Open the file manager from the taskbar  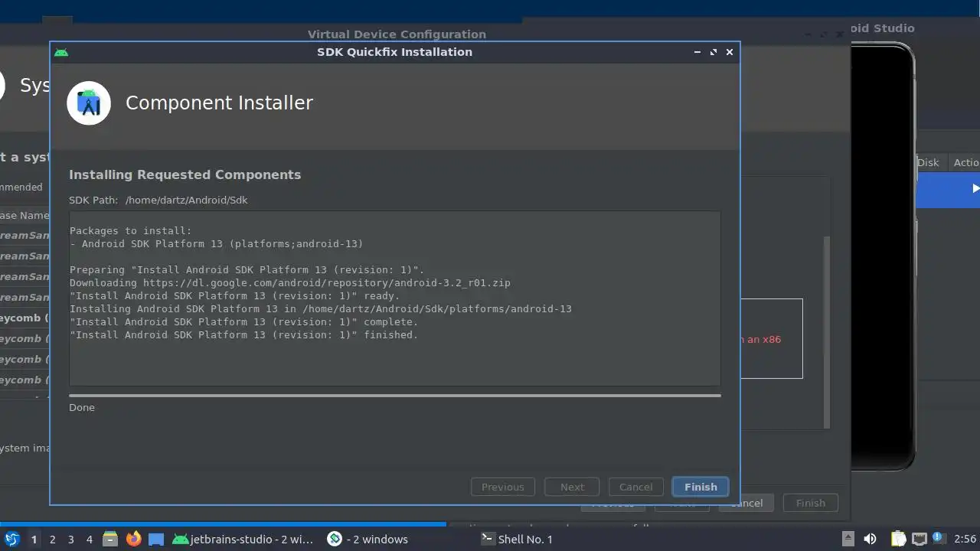(x=110, y=539)
